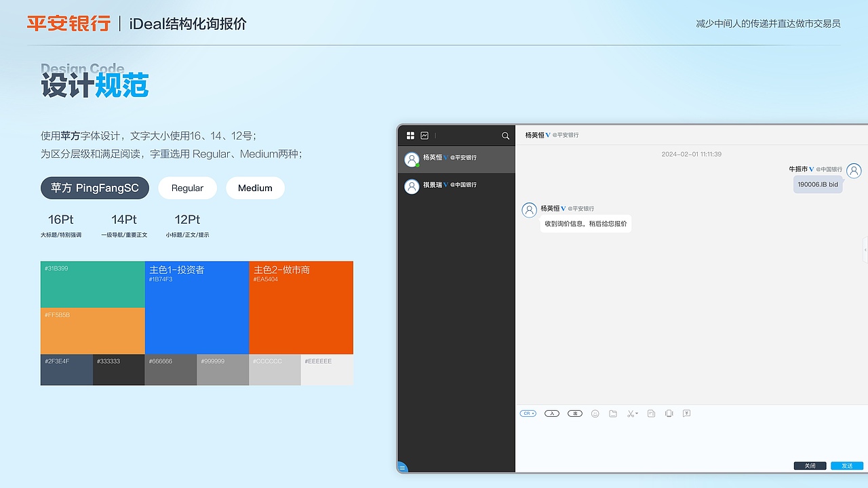868x488 pixels.
Task: Click the ¥ quote message icon
Action: tap(686, 413)
